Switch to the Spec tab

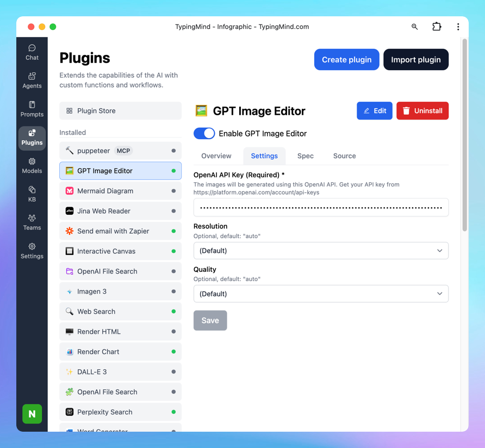(x=305, y=156)
